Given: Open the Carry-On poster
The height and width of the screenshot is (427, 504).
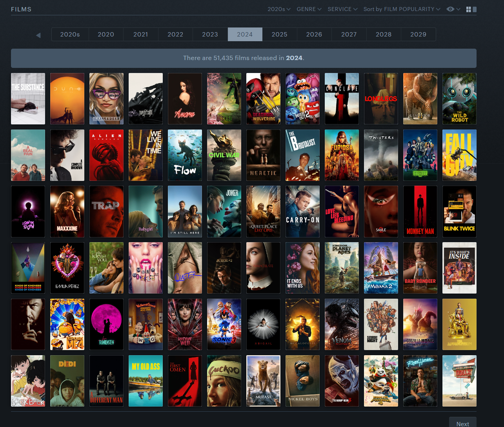Looking at the screenshot, I should pos(302,212).
